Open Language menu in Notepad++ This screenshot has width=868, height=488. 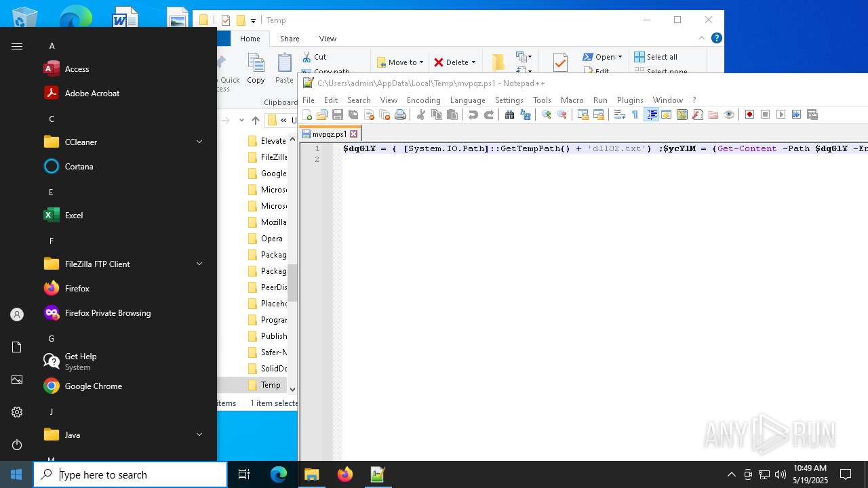pos(467,100)
